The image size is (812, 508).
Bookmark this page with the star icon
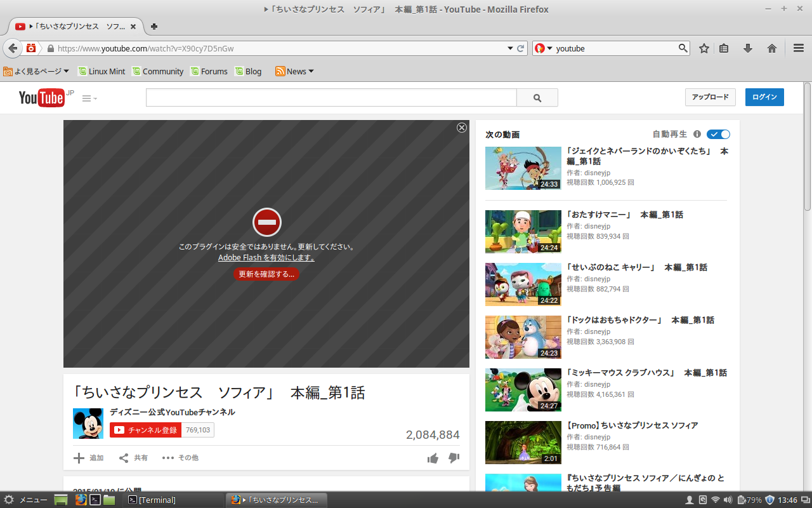[x=704, y=48]
